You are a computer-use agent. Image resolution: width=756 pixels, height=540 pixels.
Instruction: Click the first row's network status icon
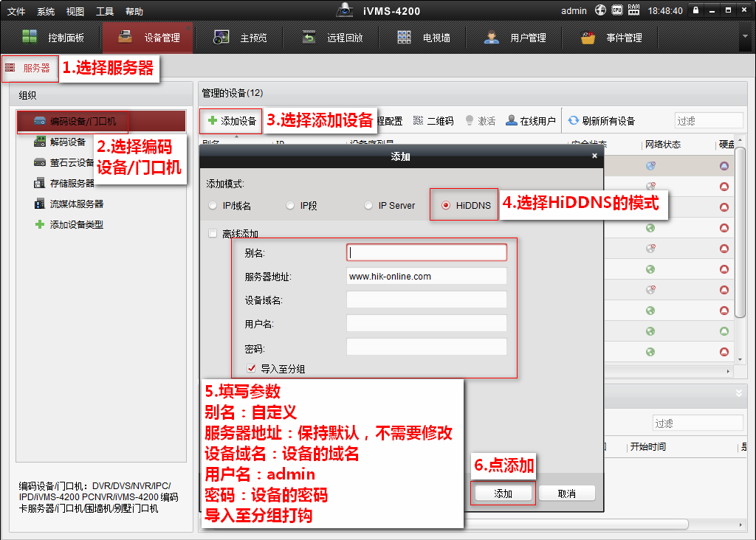(x=650, y=166)
